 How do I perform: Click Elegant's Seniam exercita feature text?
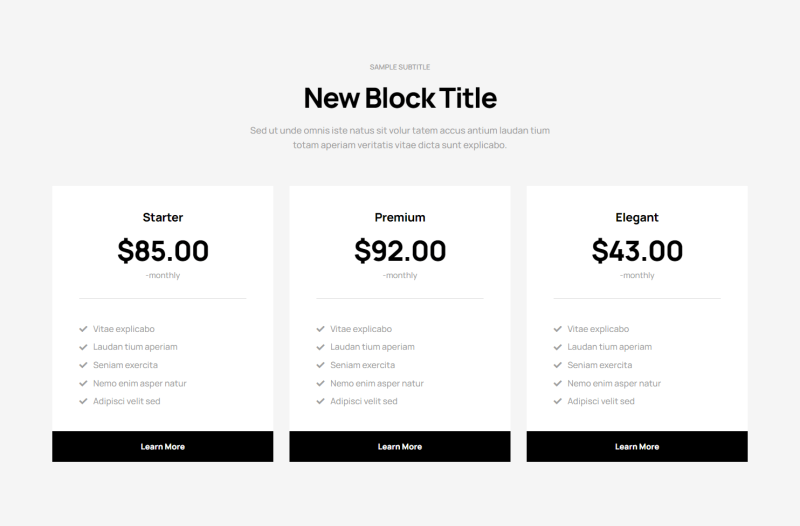tap(599, 365)
